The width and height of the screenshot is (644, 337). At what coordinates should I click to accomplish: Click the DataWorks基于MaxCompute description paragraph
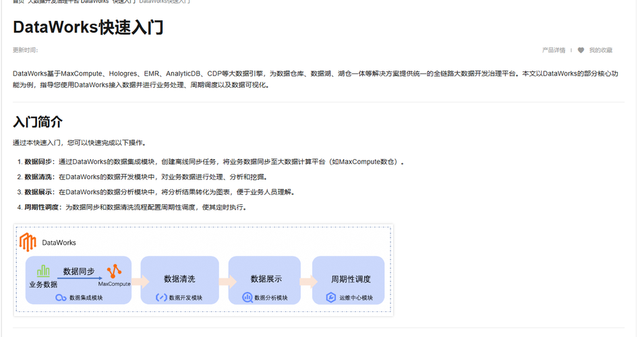coord(316,80)
